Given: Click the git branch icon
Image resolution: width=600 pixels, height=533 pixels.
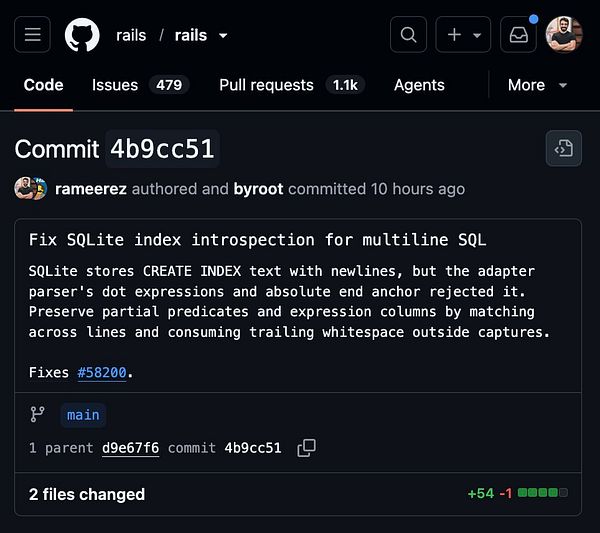Looking at the screenshot, I should [x=37, y=414].
